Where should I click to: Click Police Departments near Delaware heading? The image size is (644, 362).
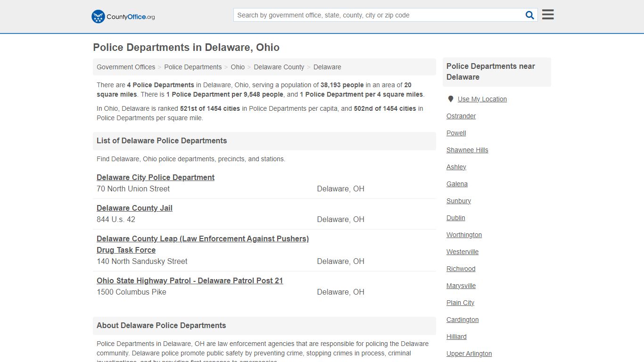491,72
